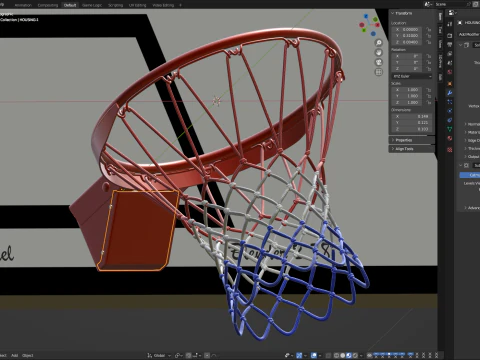The width and height of the screenshot is (480, 360).
Task: Open the Scripting workspace tab
Action: tap(116, 5)
